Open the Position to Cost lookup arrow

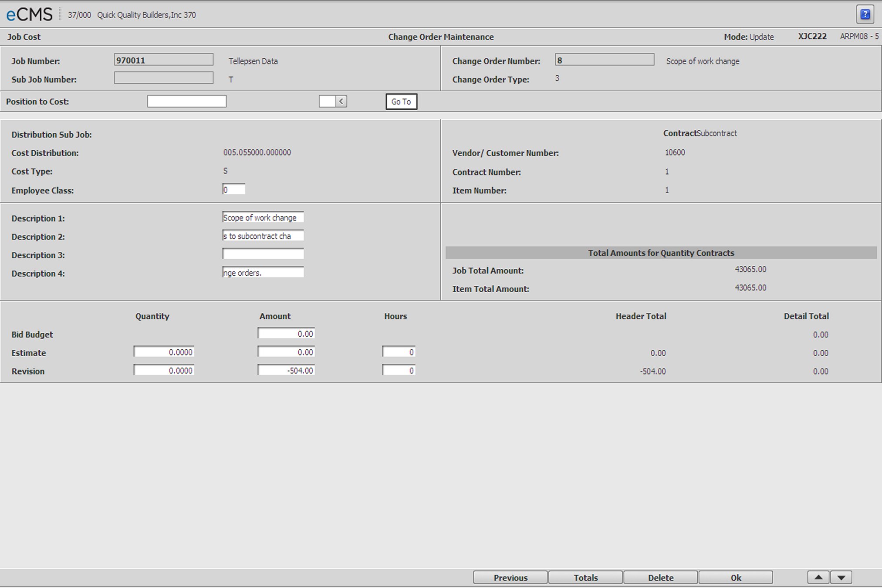[x=341, y=101]
